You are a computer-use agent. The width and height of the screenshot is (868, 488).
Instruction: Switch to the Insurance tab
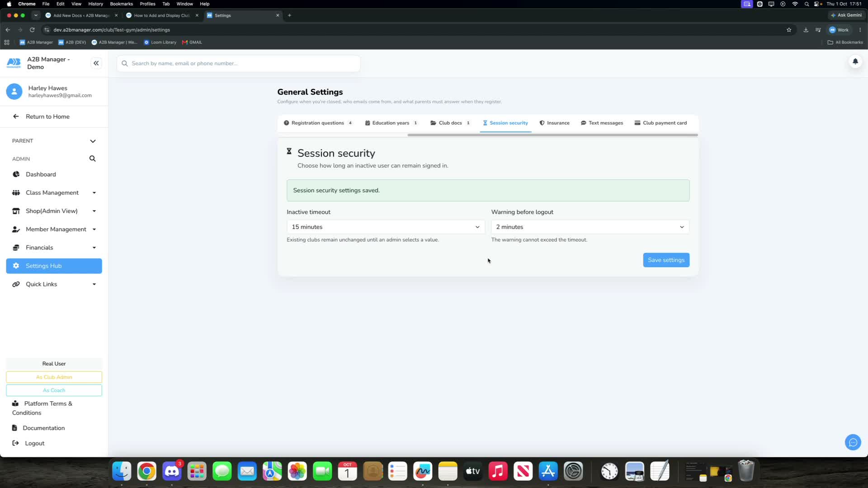[x=554, y=123]
